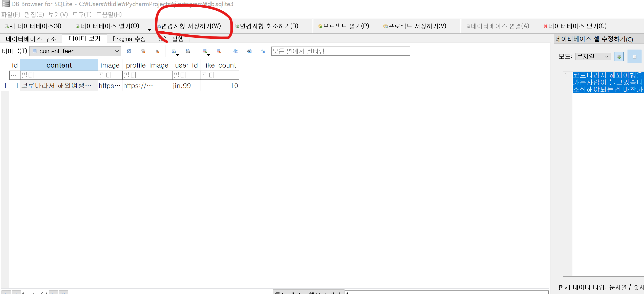This screenshot has width=644, height=294.
Task: Click the print table icon
Action: coord(188,51)
